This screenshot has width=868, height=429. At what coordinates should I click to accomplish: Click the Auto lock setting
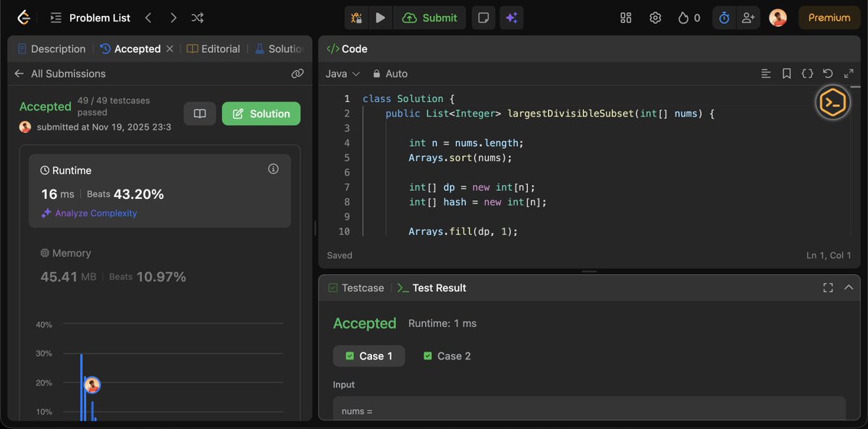(389, 74)
